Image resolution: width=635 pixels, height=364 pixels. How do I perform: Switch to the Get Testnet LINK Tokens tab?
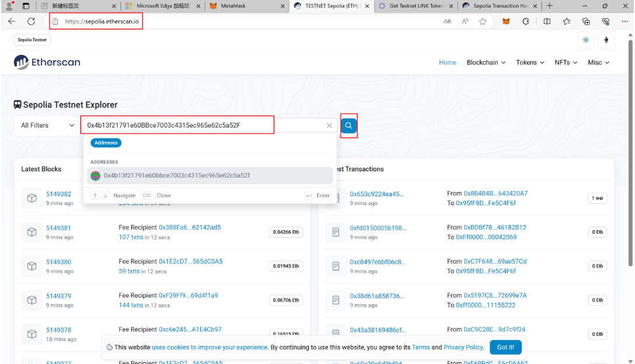[417, 6]
